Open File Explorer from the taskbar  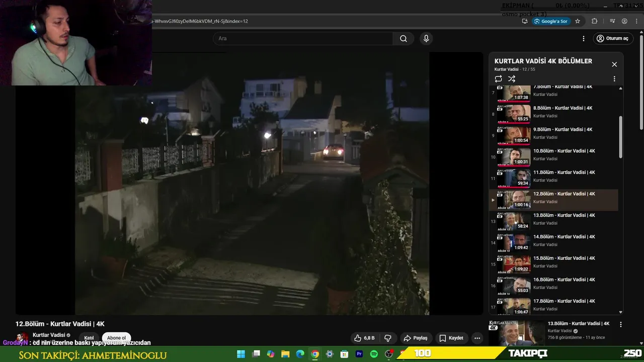click(285, 354)
